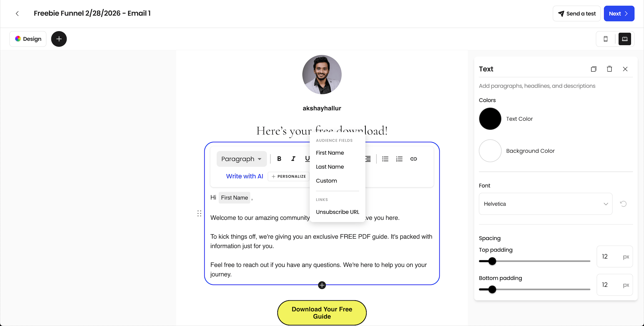Select the underline formatting icon
The width and height of the screenshot is (644, 326).
[307, 159]
